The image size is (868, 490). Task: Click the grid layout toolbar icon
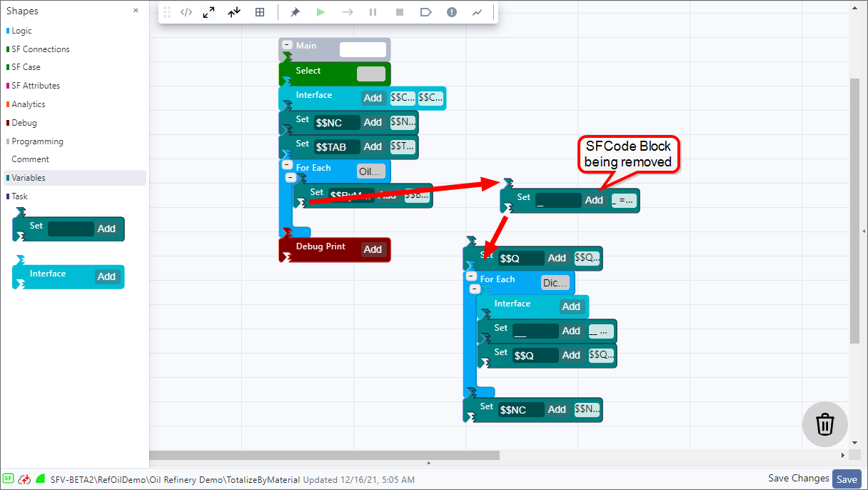pyautogui.click(x=260, y=12)
